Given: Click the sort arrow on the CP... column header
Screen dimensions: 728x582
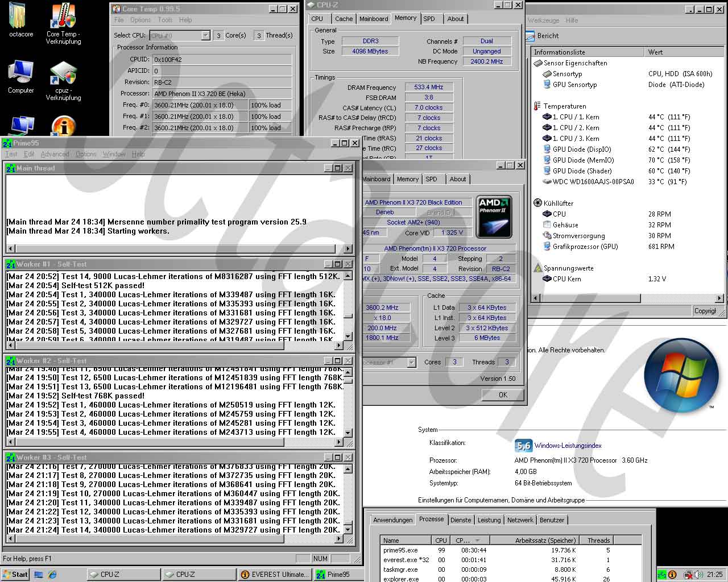Looking at the screenshot, I should (477, 541).
